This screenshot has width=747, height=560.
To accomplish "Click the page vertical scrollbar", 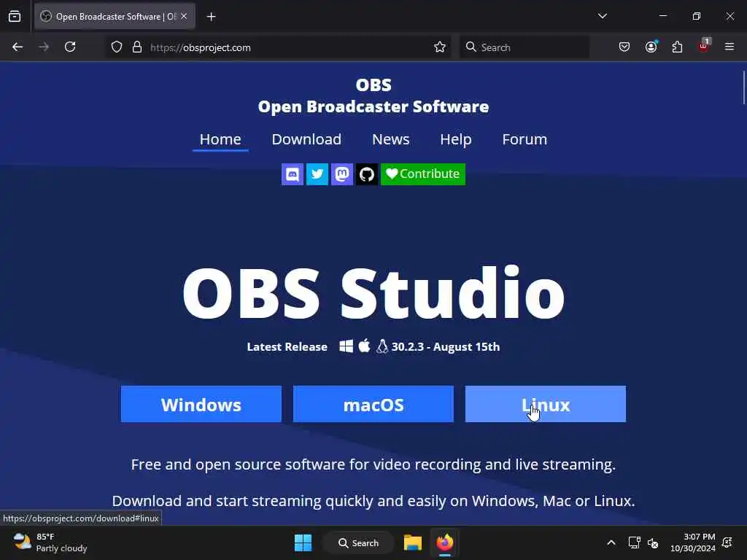I will coord(743,87).
